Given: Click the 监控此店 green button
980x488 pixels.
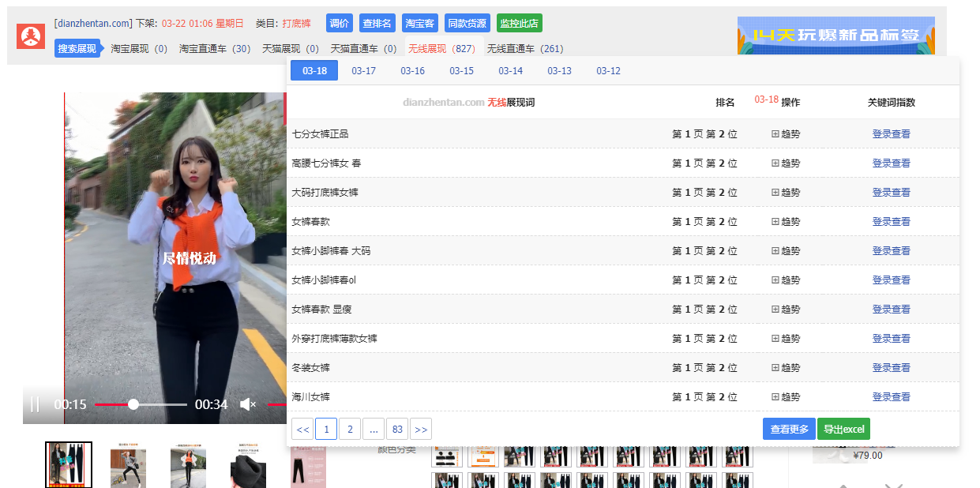Looking at the screenshot, I should 520,23.
